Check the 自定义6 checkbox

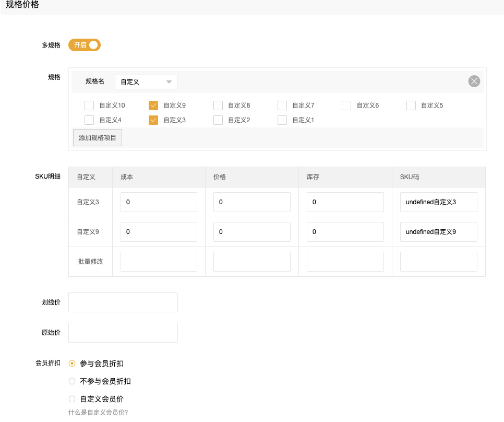[346, 105]
